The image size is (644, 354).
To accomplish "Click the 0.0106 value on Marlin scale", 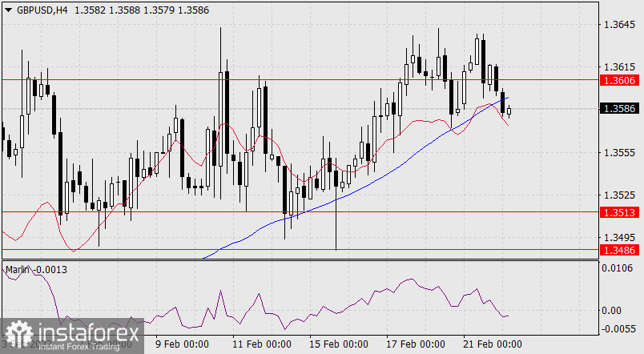I will tap(620, 268).
